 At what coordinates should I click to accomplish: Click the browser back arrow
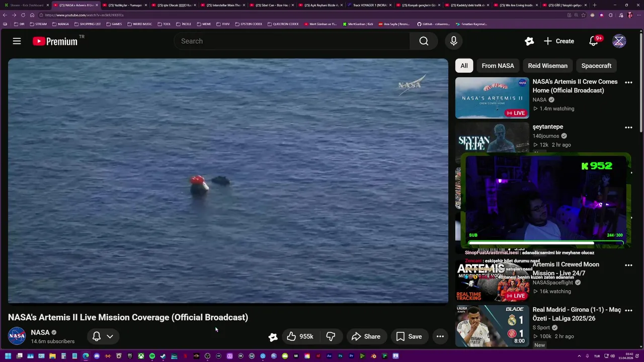(x=5, y=15)
